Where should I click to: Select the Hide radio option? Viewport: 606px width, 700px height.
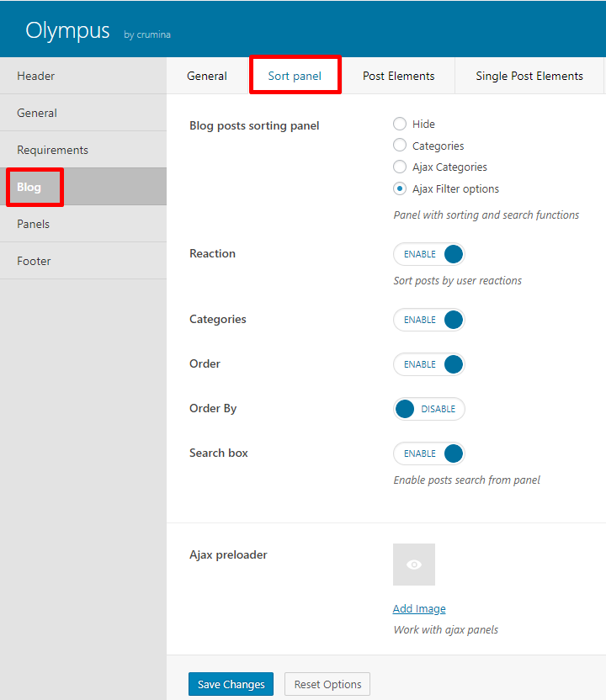tap(400, 124)
